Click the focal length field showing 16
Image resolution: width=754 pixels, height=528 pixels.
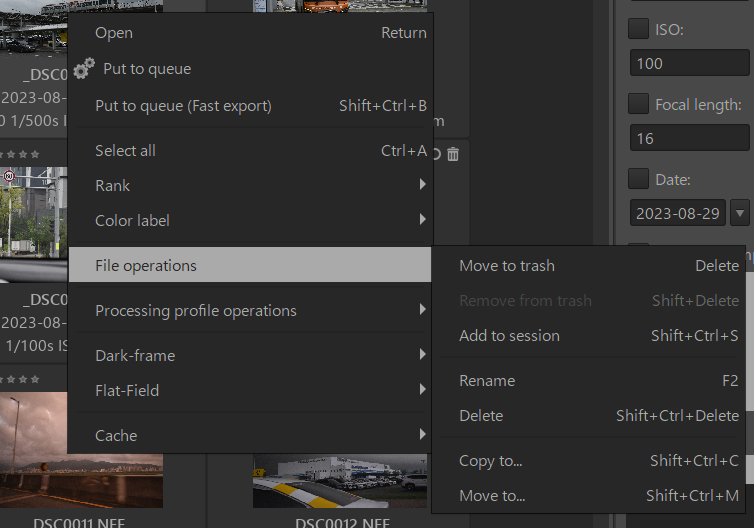[x=688, y=139]
